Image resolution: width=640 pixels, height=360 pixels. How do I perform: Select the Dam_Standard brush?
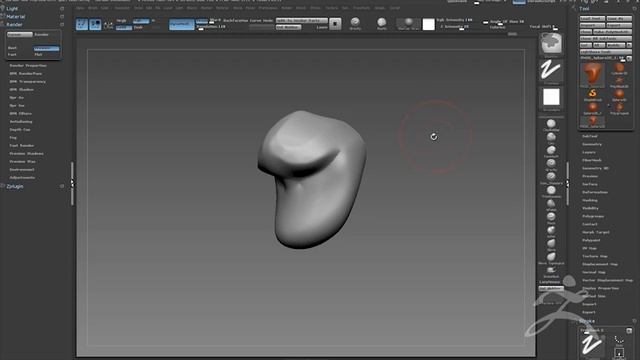click(551, 178)
